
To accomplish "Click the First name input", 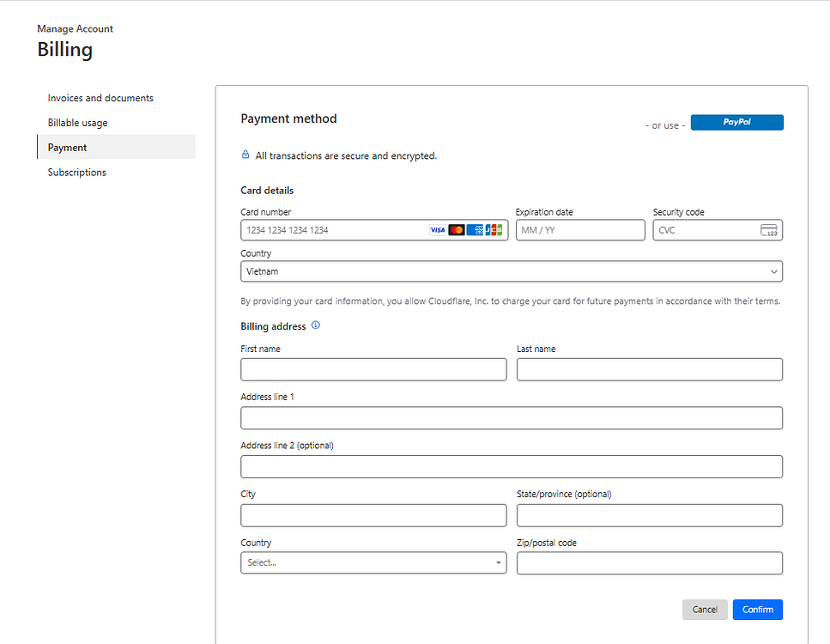I will click(x=373, y=369).
